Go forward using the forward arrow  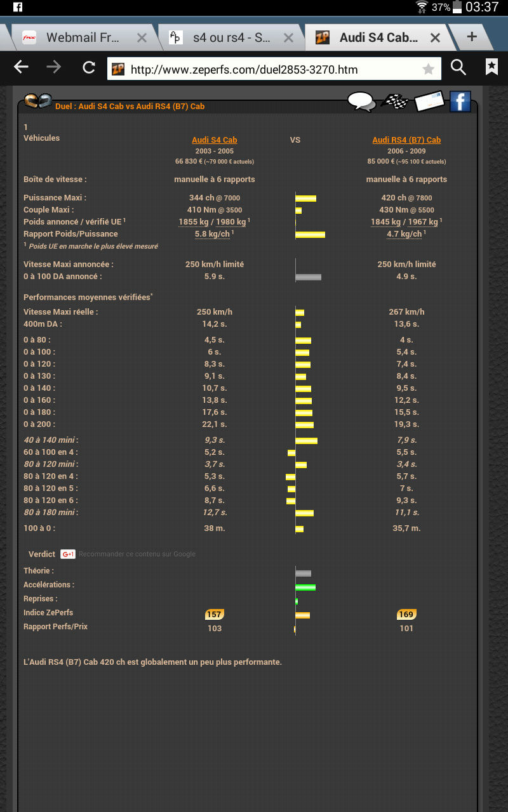click(x=55, y=67)
